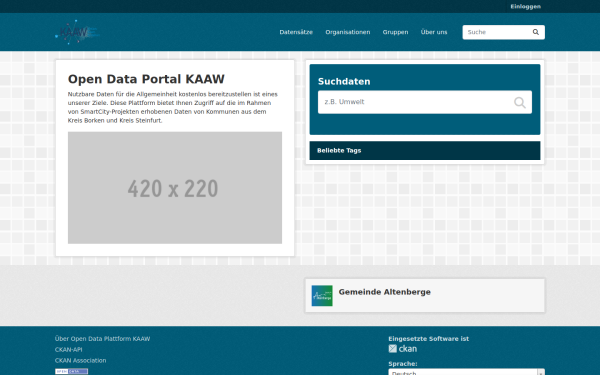This screenshot has height=375, width=600.
Task: Click the 'Eingesetzte Software ist' label
Action: [429, 339]
